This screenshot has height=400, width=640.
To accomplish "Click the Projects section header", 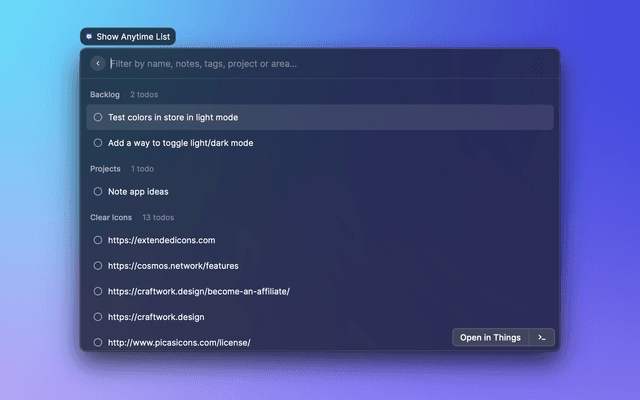I will pyautogui.click(x=105, y=169).
